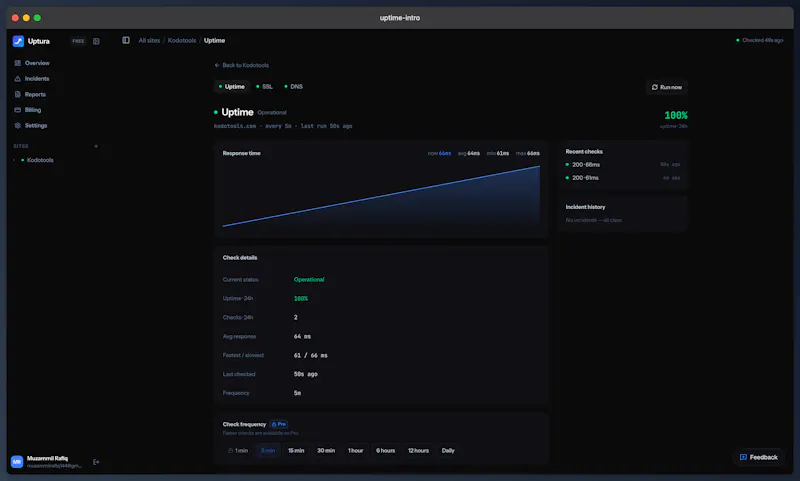Click the Operational status value

309,280
